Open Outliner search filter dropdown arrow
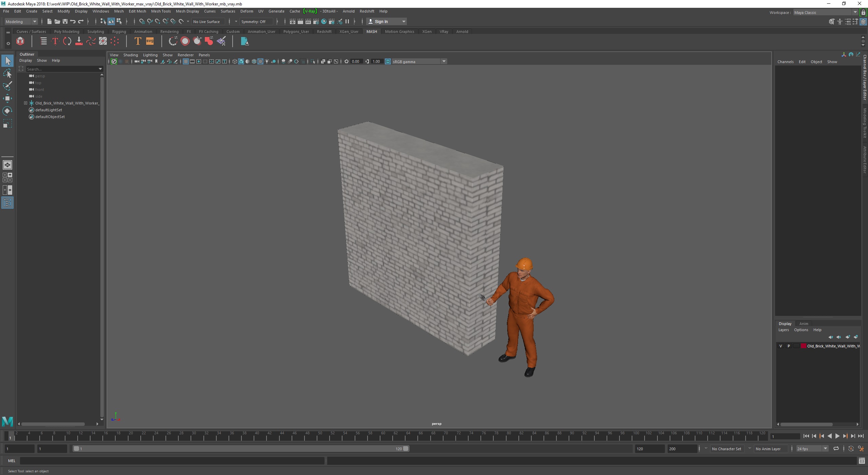The image size is (868, 475). 100,69
